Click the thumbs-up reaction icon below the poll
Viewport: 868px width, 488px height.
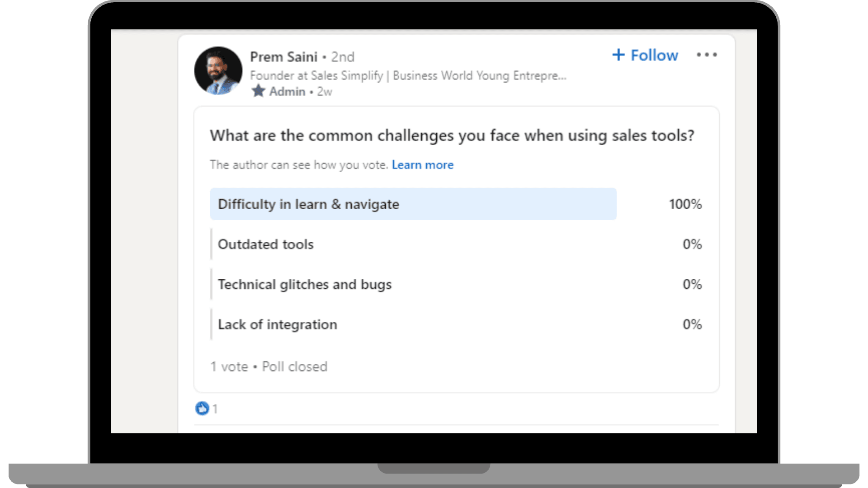(x=202, y=408)
